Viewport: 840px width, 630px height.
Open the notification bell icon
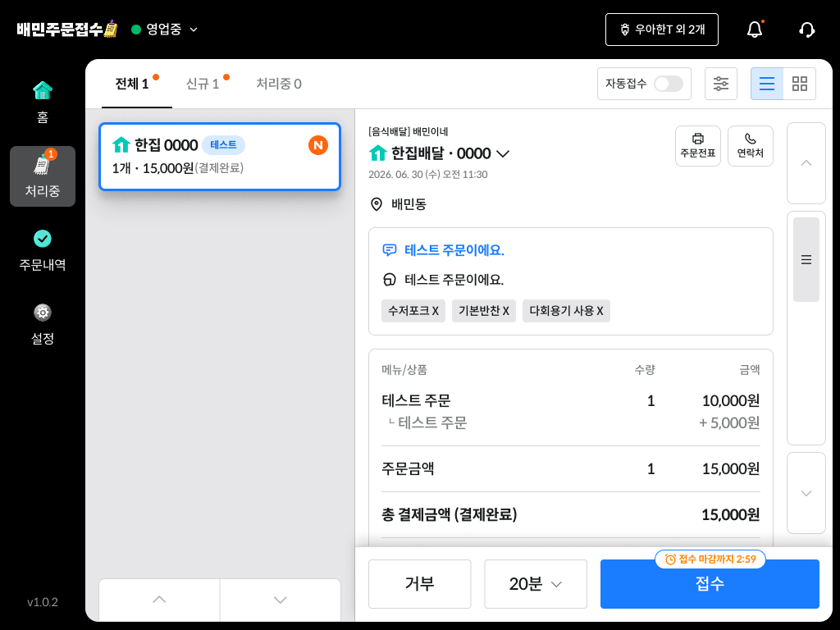click(x=755, y=30)
